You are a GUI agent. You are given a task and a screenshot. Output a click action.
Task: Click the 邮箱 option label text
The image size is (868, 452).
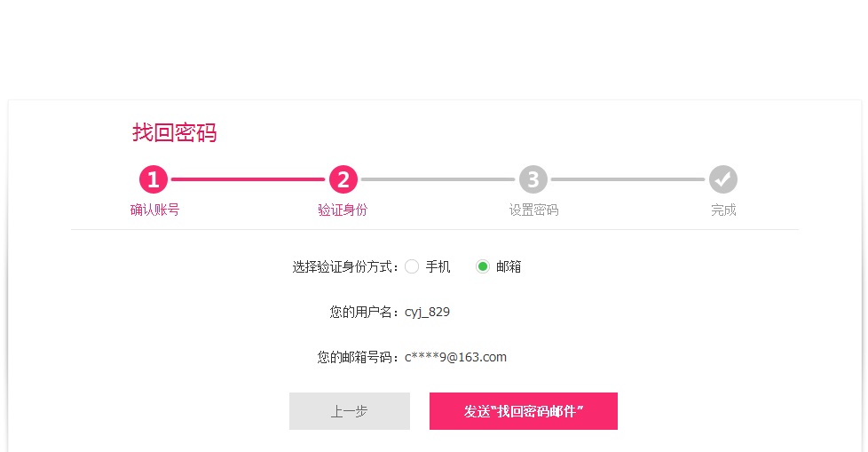[509, 267]
